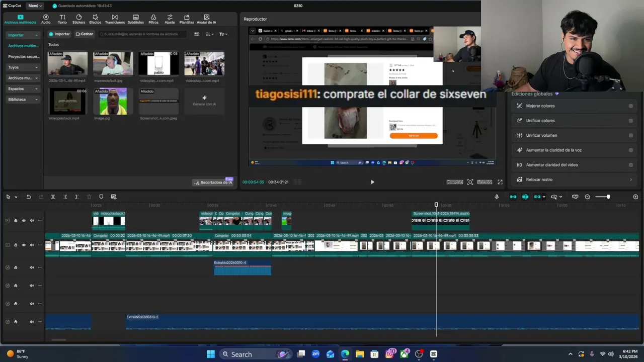Enable Mejorar colores checkbox
This screenshot has width=644, height=362.
point(631,106)
